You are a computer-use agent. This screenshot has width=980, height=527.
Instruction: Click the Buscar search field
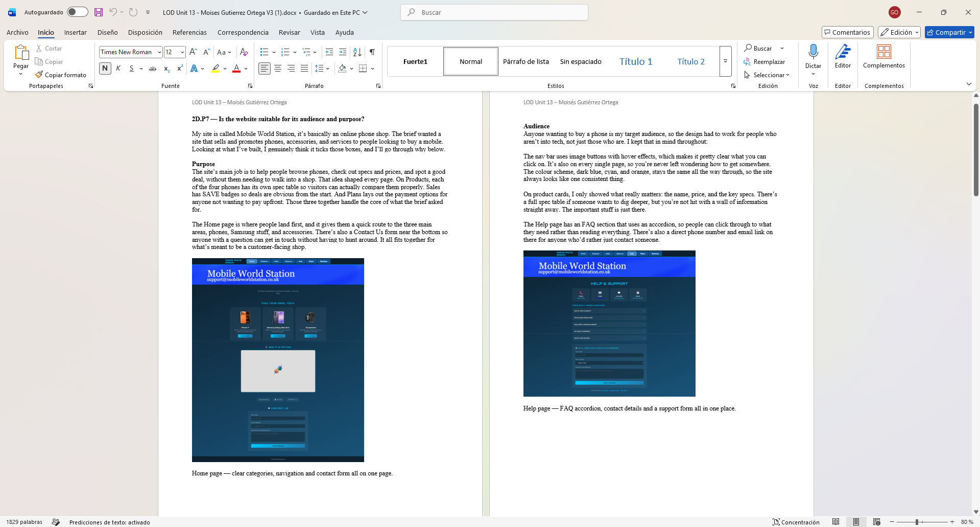[494, 12]
